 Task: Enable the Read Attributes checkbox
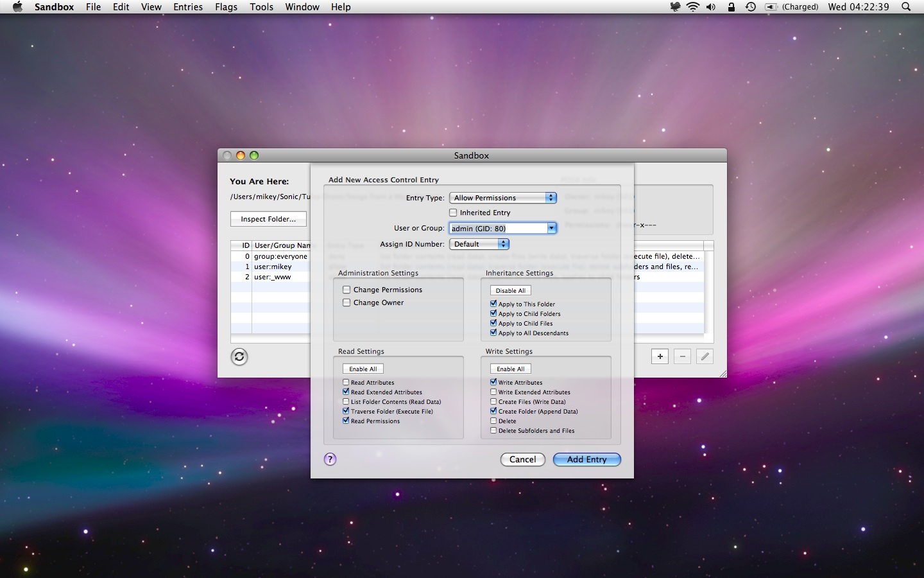346,382
